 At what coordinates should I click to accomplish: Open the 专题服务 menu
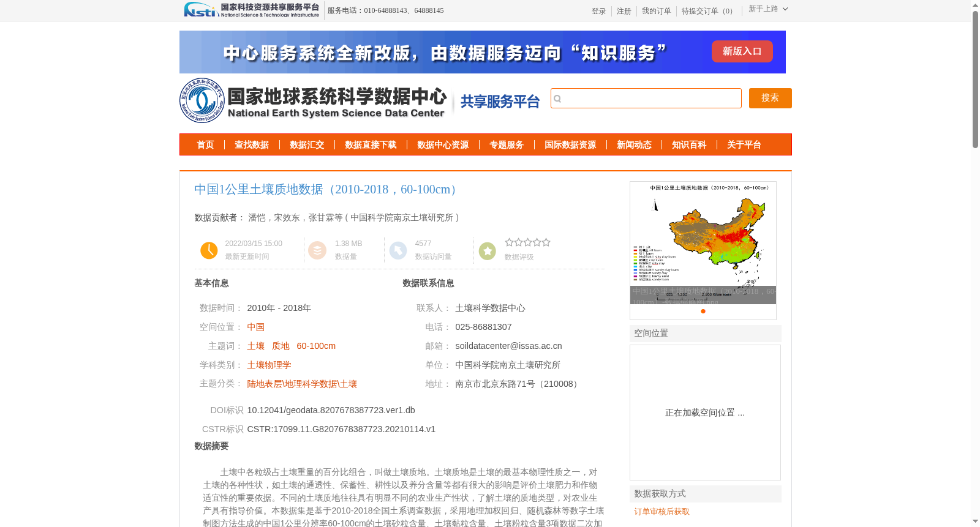pos(507,145)
